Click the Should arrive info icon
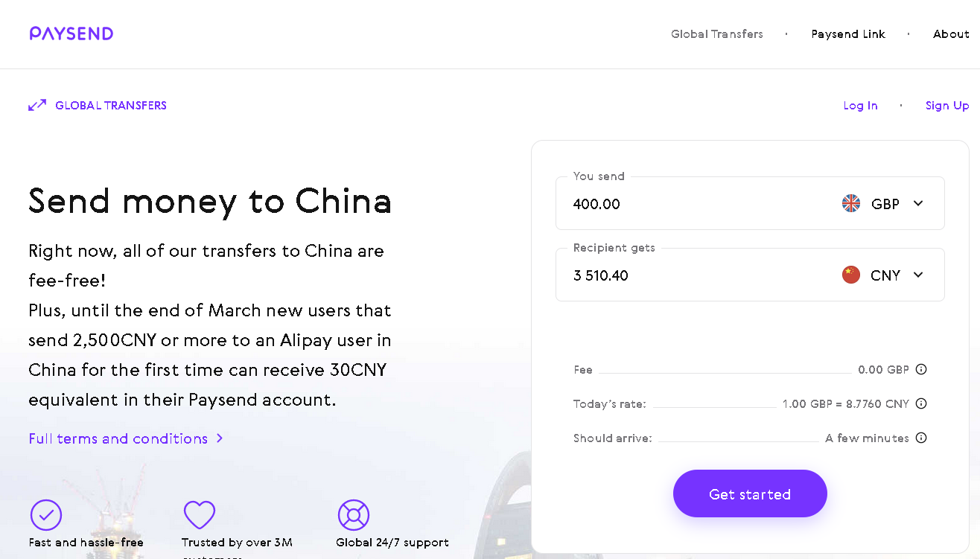The height and width of the screenshot is (559, 980). (x=921, y=438)
